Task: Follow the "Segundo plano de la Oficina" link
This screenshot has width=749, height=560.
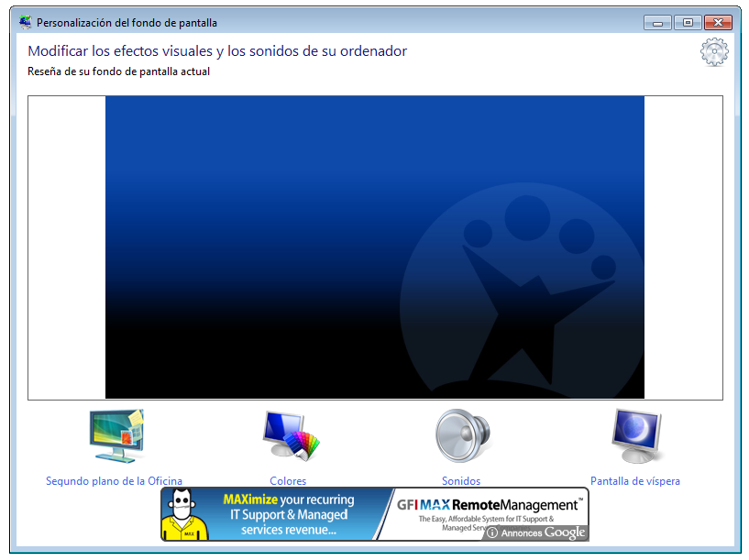Action: [x=115, y=480]
